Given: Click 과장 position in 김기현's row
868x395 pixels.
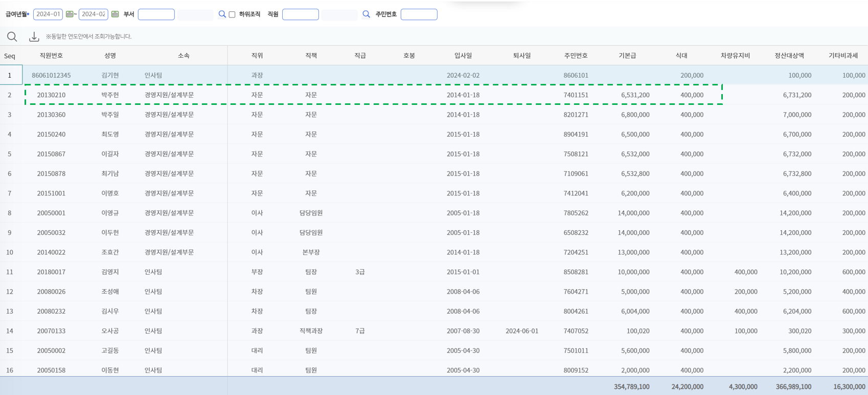Looking at the screenshot, I should tap(257, 75).
